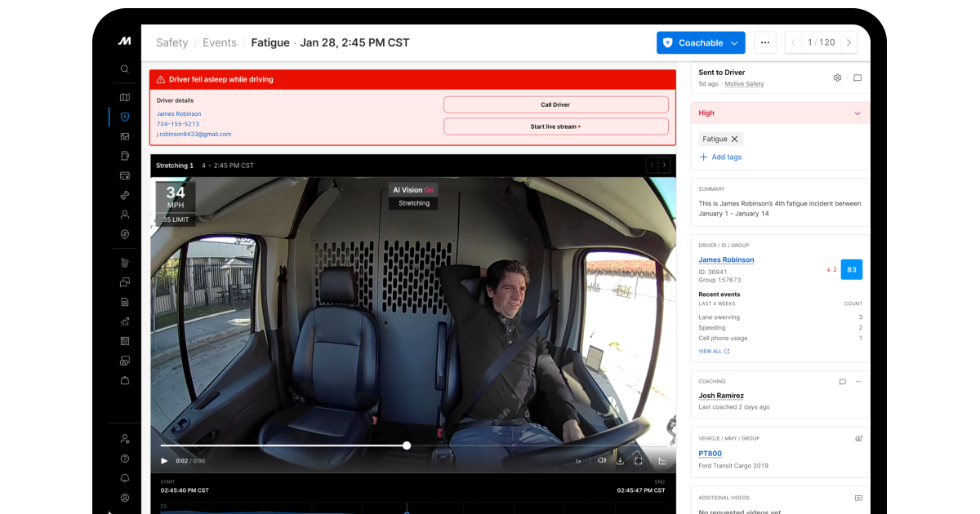Click VIEW ALL recent events link
The width and height of the screenshot is (980, 514).
point(714,352)
